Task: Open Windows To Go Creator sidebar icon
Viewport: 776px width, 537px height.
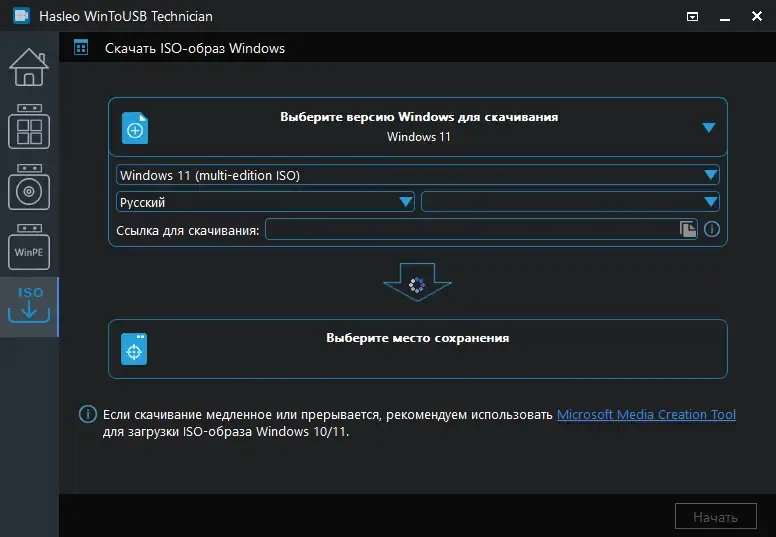Action: (x=29, y=127)
